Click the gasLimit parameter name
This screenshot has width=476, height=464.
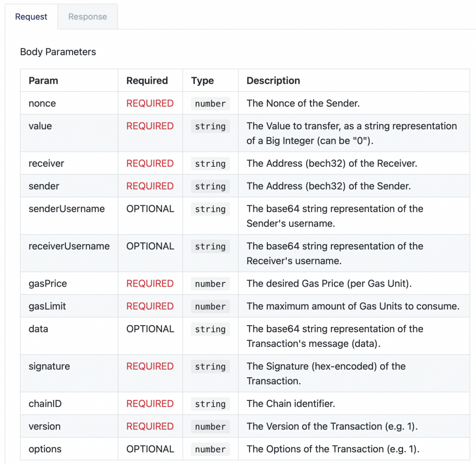point(47,306)
